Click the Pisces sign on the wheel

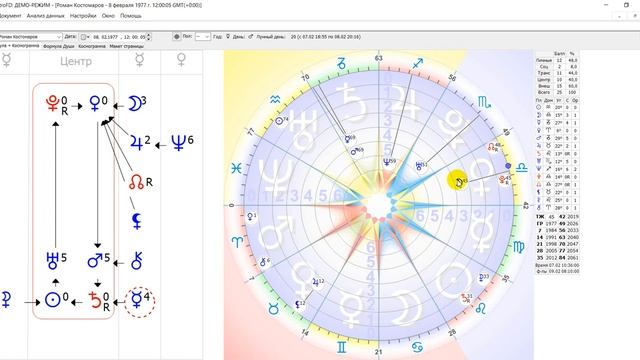coord(236,168)
